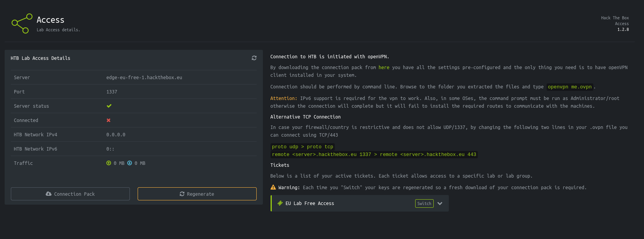Click the green upload traffic arrow icon

(109, 163)
